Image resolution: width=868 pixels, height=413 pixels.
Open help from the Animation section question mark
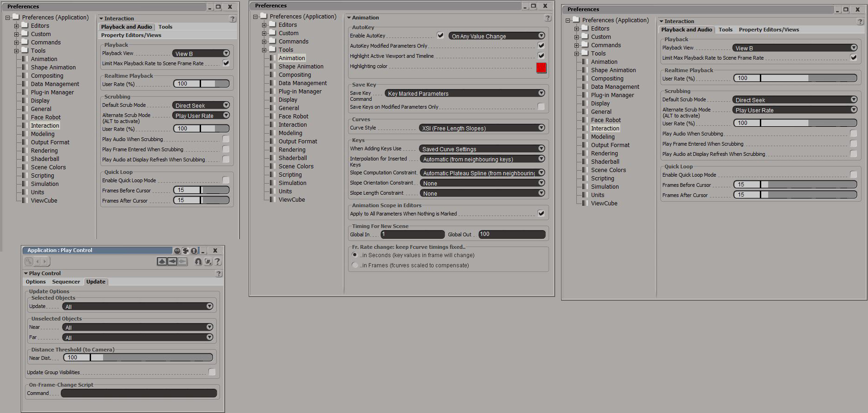tap(548, 18)
